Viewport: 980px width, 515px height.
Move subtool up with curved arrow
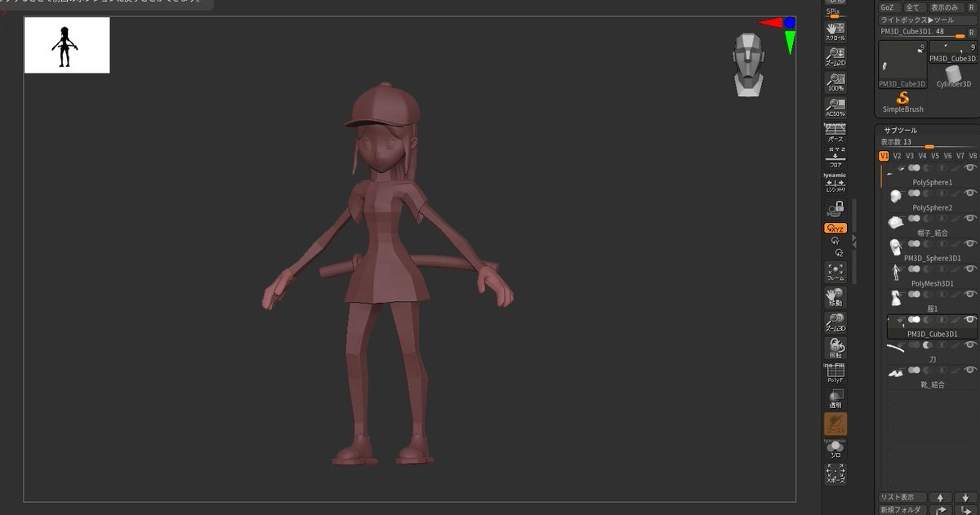[940, 509]
